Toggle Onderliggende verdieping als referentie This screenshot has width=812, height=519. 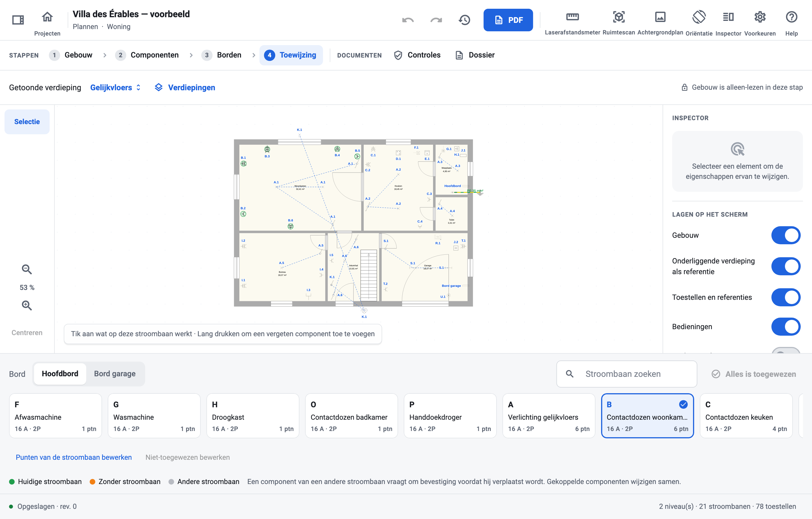pos(786,266)
